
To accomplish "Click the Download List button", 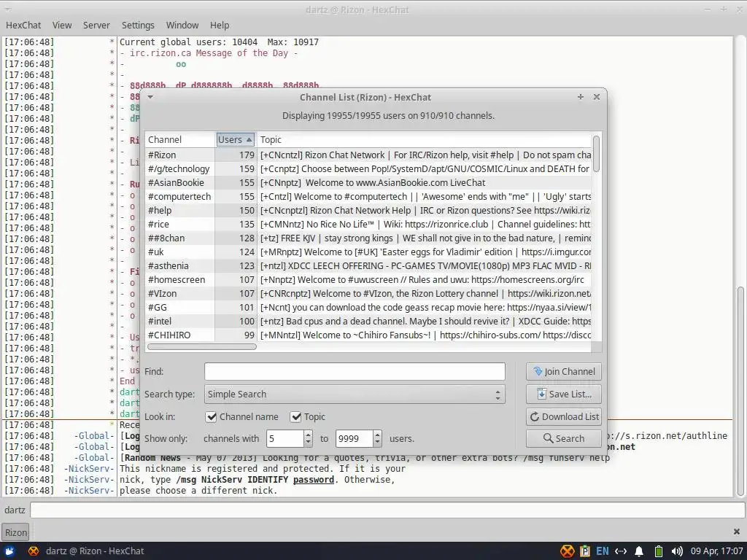I will click(x=564, y=416).
